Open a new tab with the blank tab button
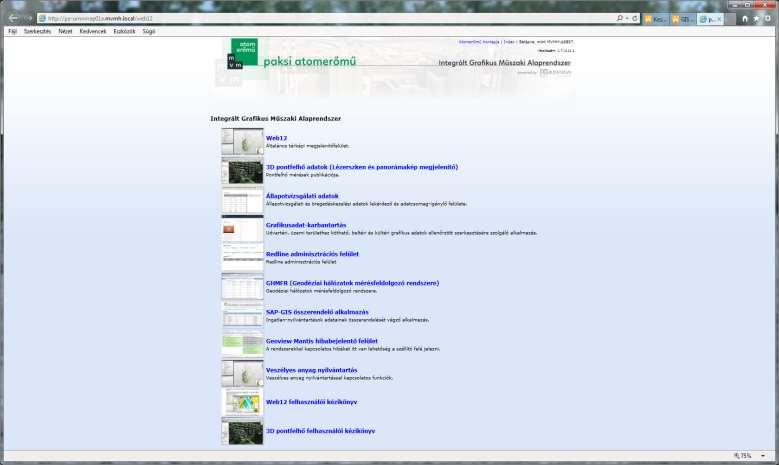Screen dimensions: 779x465 pos(729,19)
